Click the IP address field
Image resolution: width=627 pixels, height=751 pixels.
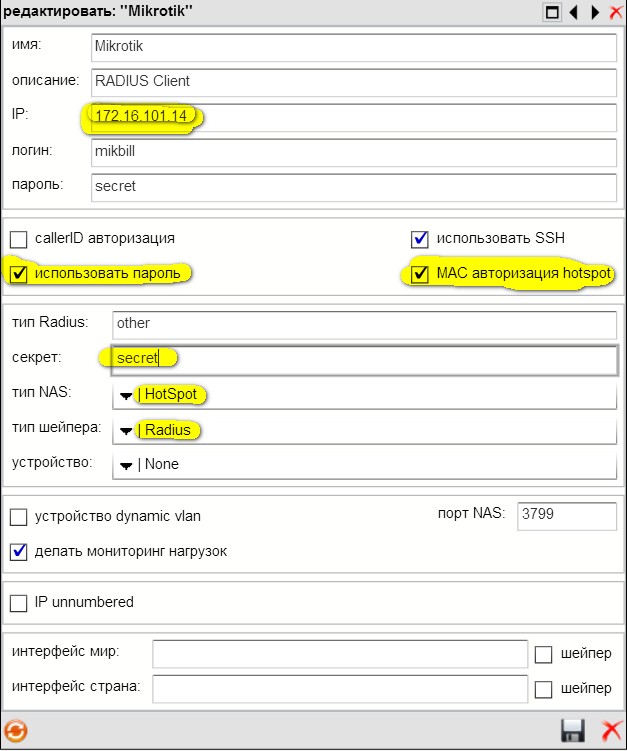pos(353,117)
